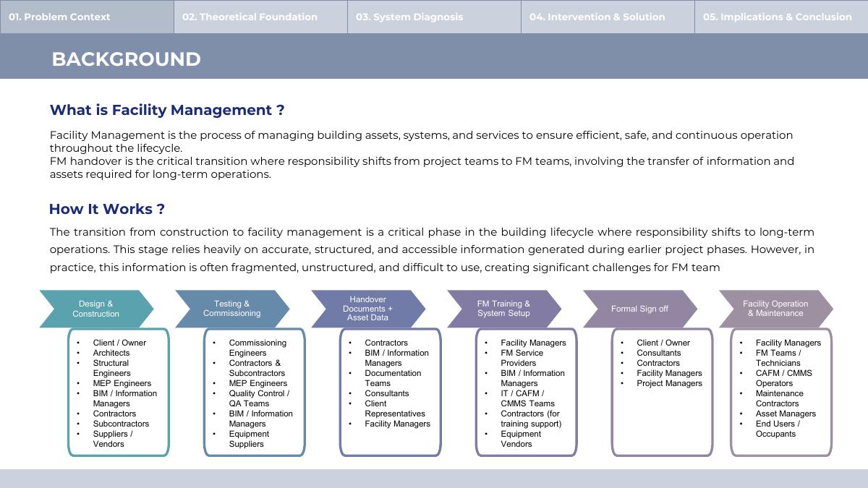868x488 pixels.
Task: Select 'CAFM / CMMS Operators' entry
Action: (x=784, y=378)
